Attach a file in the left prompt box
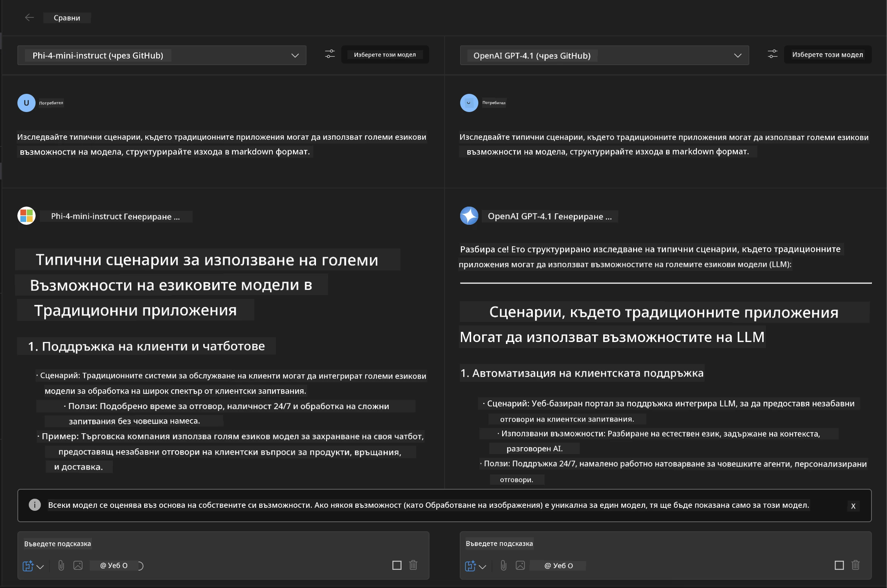887x588 pixels. click(61, 565)
